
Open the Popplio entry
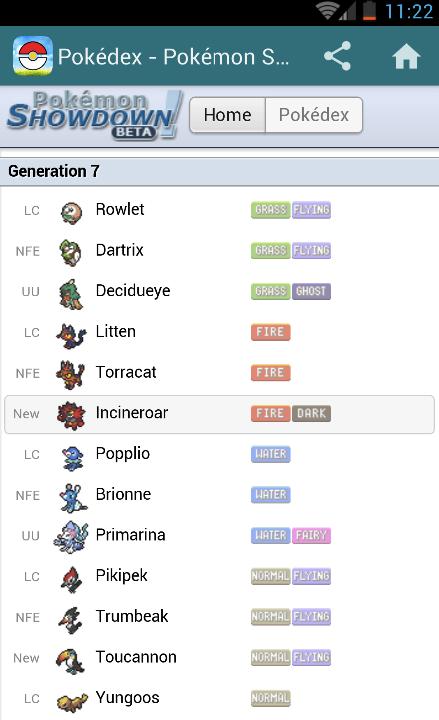220,455
